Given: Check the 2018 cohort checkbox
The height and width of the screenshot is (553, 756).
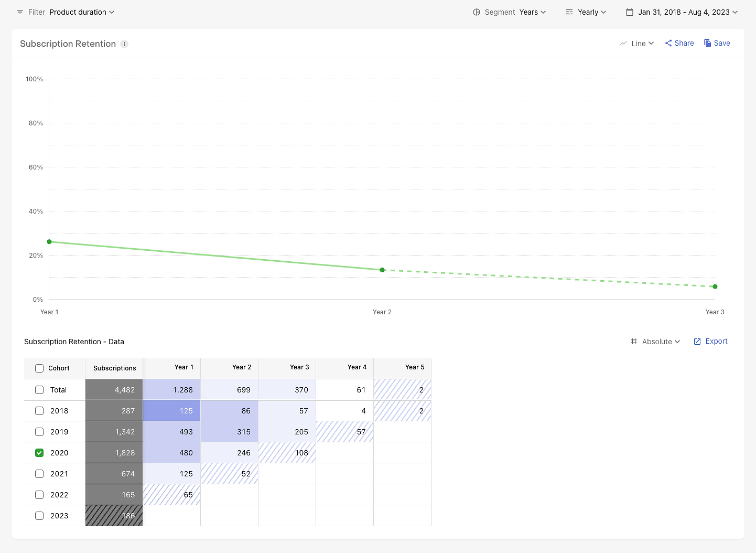Looking at the screenshot, I should coord(39,411).
